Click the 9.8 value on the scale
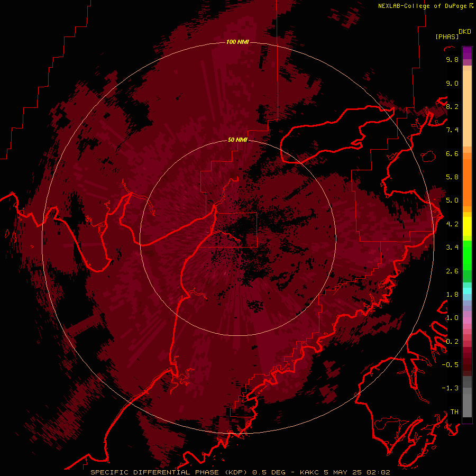Image resolution: width=476 pixels, height=476 pixels. tap(452, 60)
